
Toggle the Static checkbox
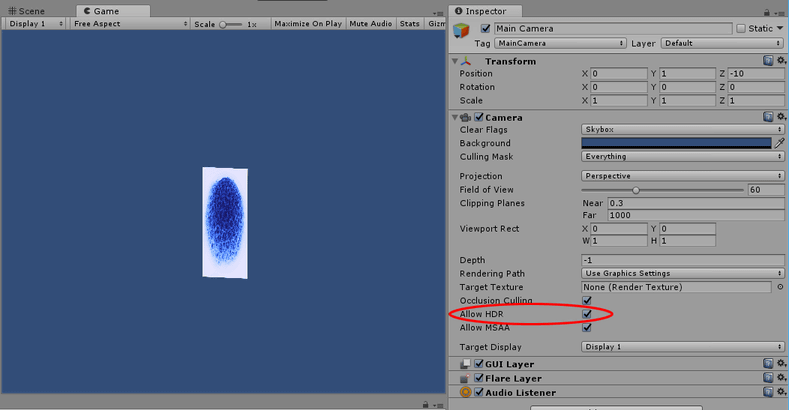(x=741, y=29)
